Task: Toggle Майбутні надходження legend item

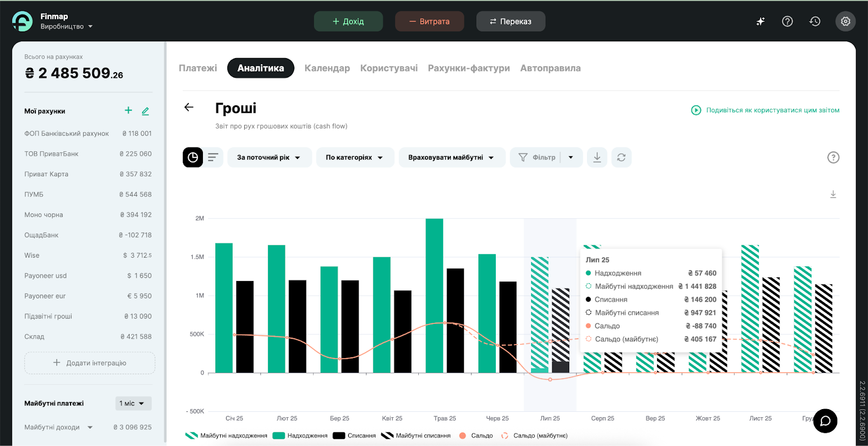Action: tap(226, 436)
